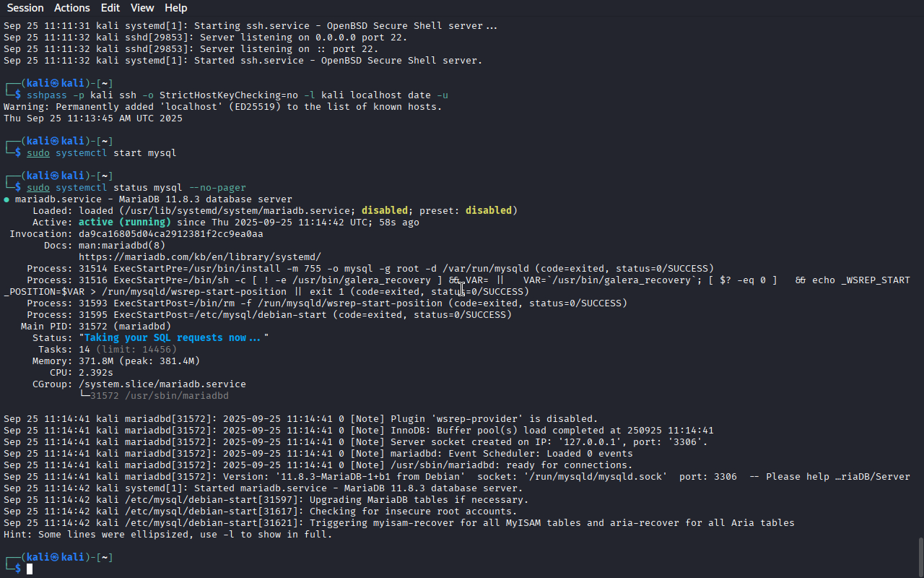Open the Actions menu
The image size is (924, 578).
[x=72, y=8]
